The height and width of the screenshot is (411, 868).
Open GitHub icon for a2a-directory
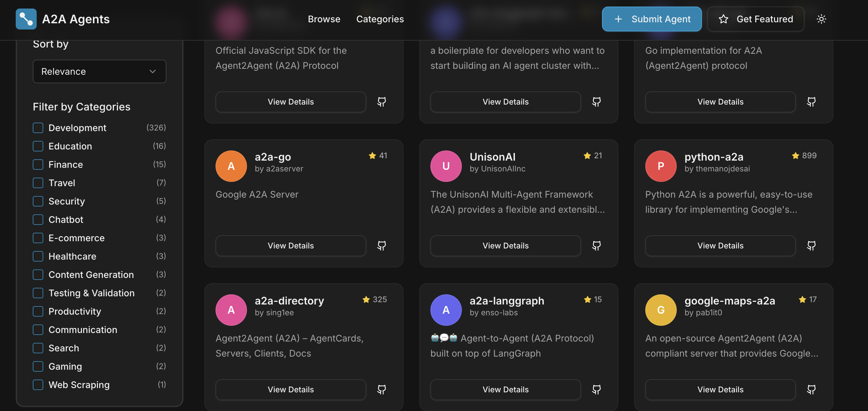[382, 389]
